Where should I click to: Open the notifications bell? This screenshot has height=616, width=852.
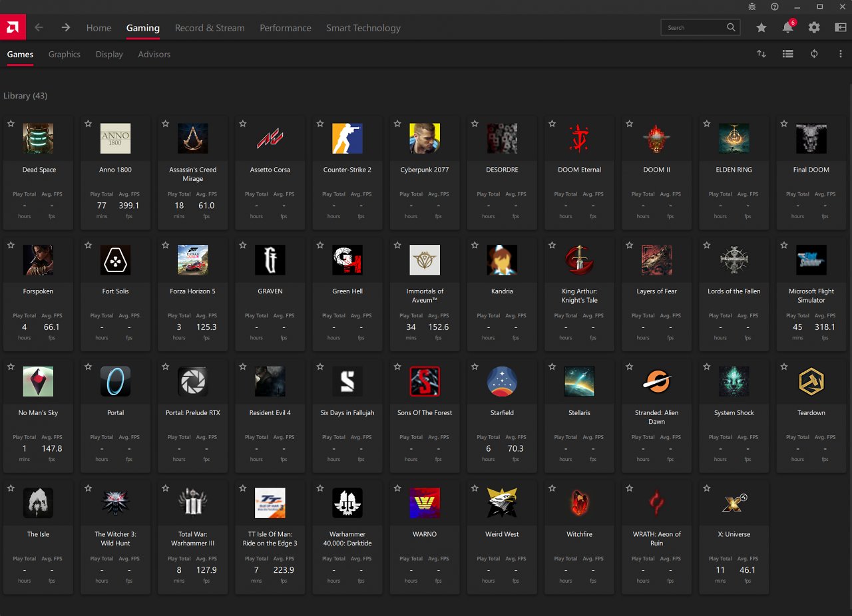tap(788, 28)
